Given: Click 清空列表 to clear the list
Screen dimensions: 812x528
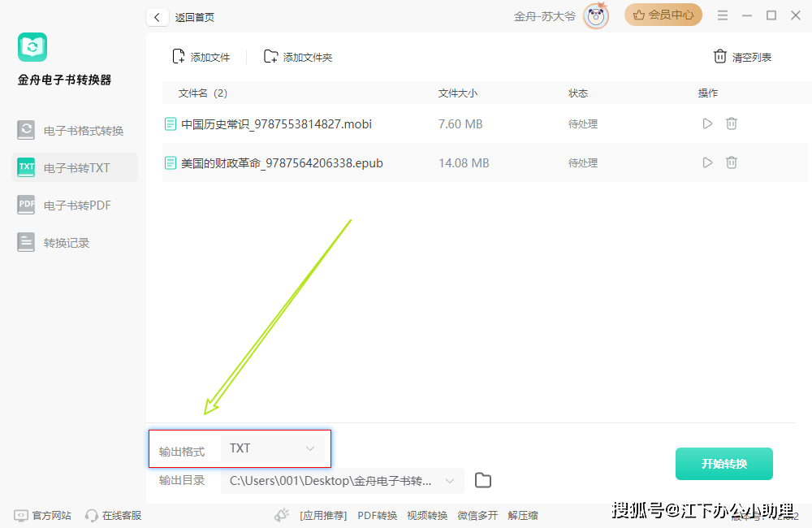Looking at the screenshot, I should (x=743, y=57).
